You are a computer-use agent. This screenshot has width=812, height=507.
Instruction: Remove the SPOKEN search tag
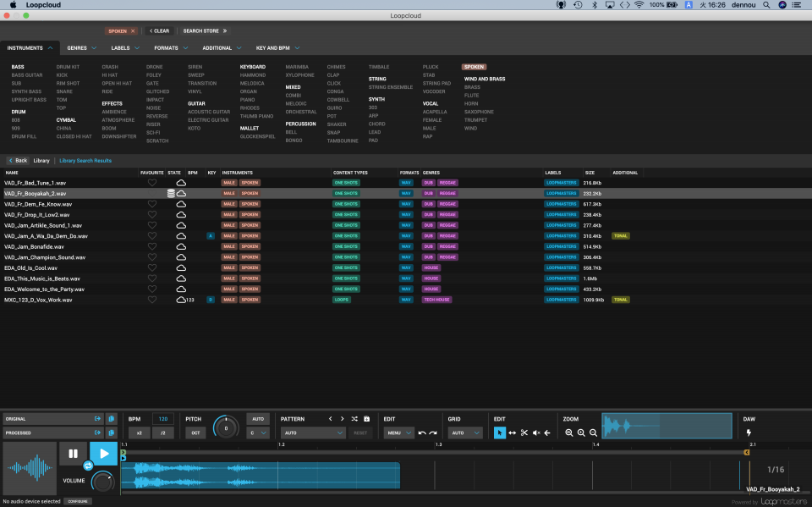click(x=133, y=31)
